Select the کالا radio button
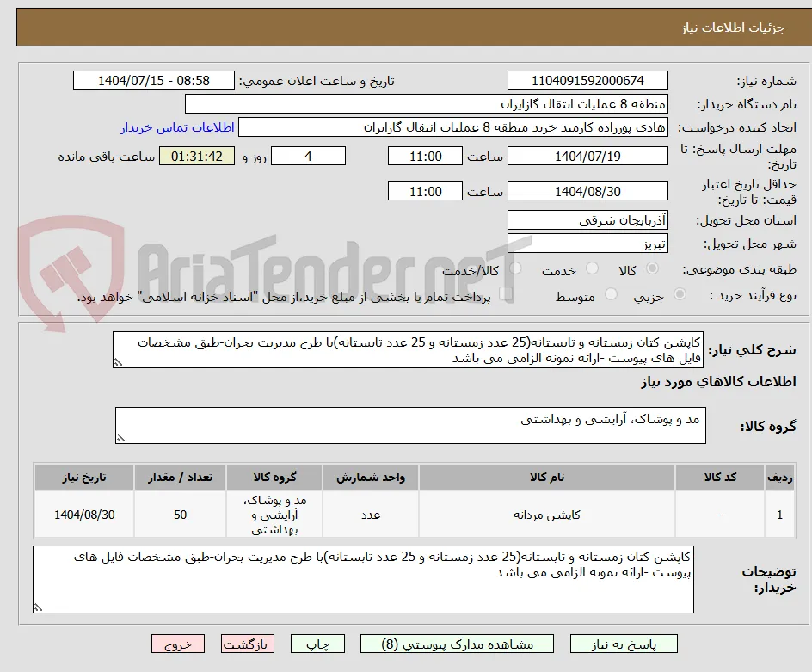 653,268
